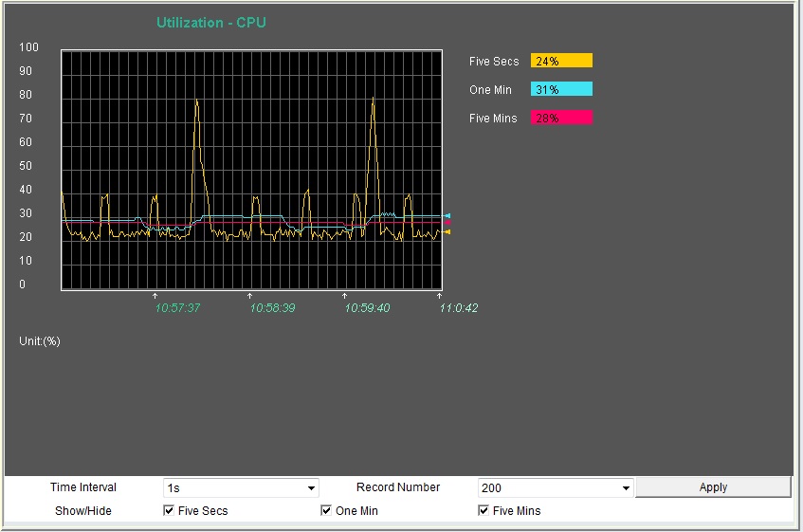Viewport: 803px width, 532px height.
Task: Click the 10:57:37 timestamp label
Action: pos(177,308)
